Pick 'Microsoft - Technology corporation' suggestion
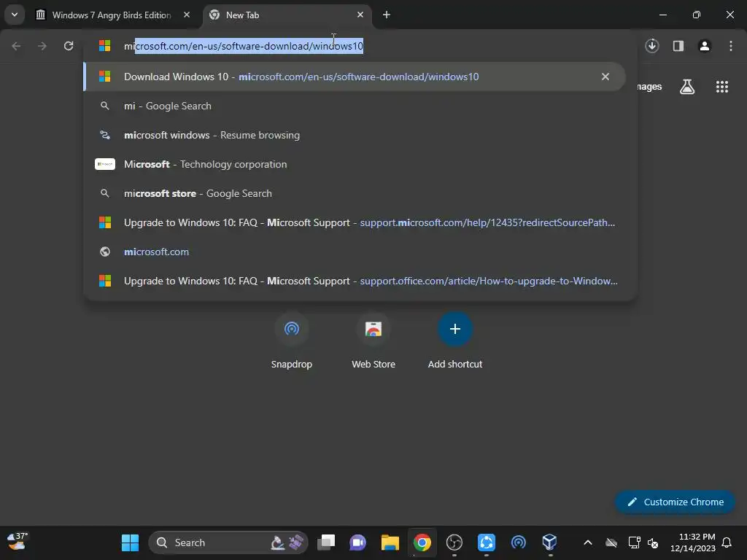Viewport: 747px width, 560px height. click(x=355, y=164)
